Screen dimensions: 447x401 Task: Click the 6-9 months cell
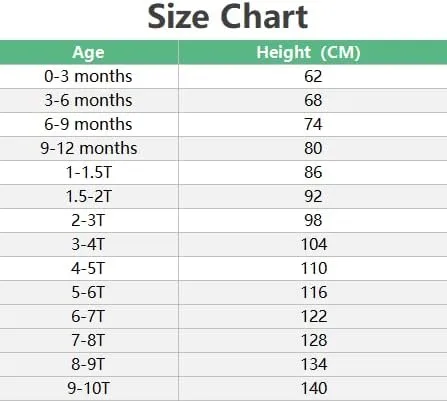(x=88, y=124)
